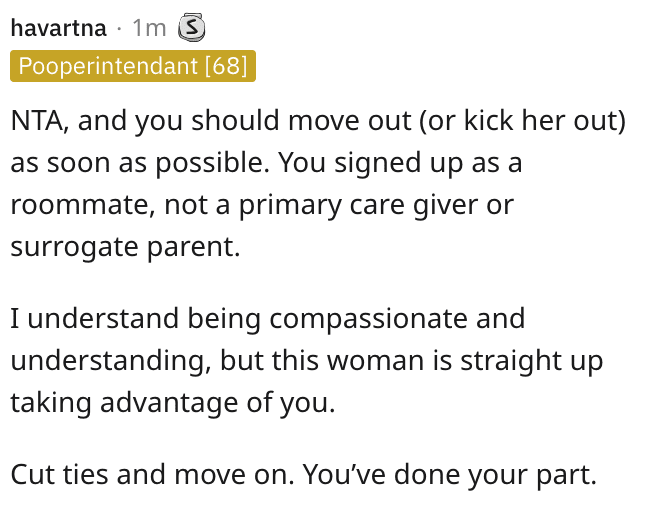Click the word "compassionate" in second paragraph
This screenshot has width=658, height=514.
368,319
